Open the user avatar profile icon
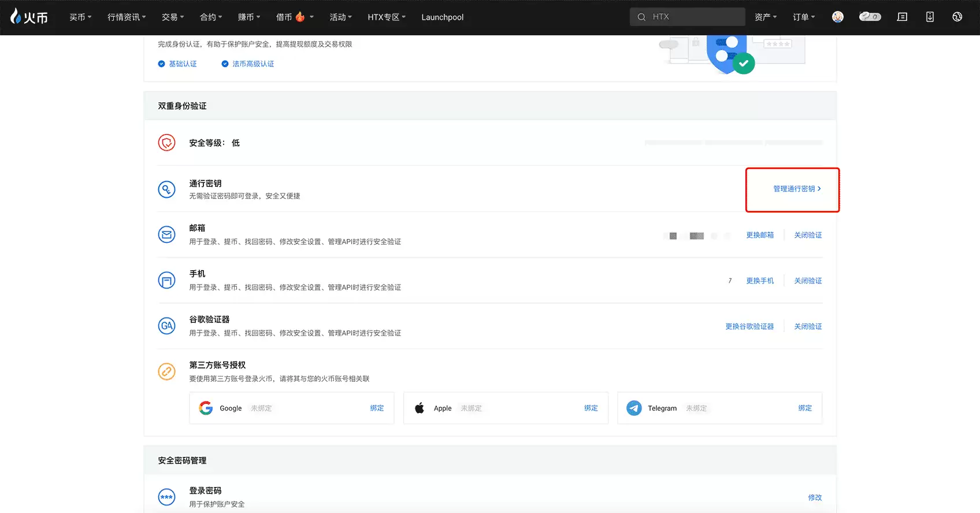980x513 pixels. (837, 17)
